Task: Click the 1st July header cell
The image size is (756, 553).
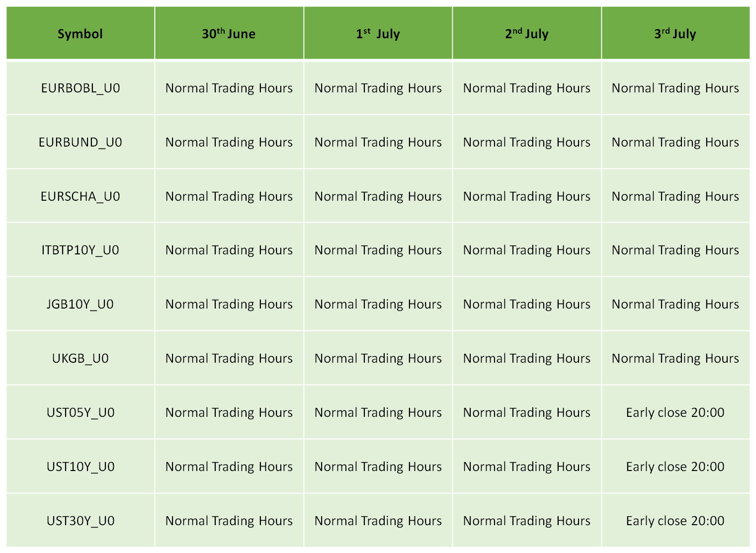Action: [378, 33]
